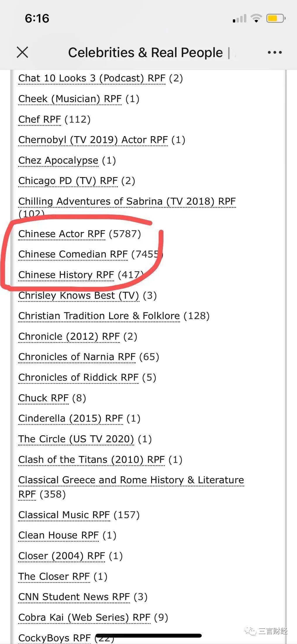Close the page with the X icon
The height and width of the screenshot is (644, 297).
pyautogui.click(x=23, y=52)
